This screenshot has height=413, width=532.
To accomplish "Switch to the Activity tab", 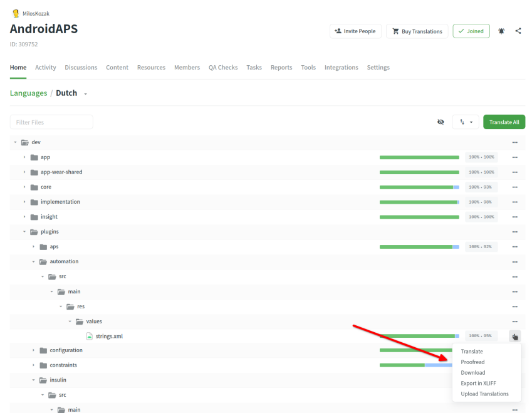I will point(46,68).
